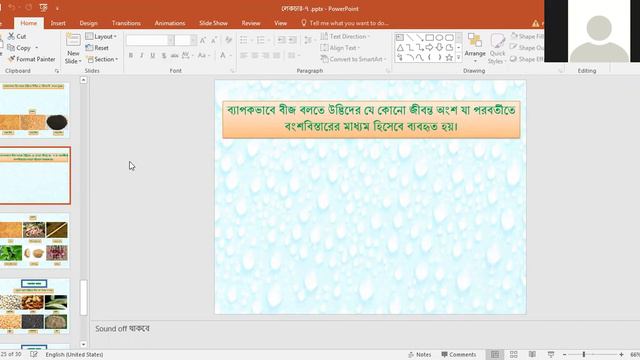Open the Comments pane
Image resolution: width=640 pixels, height=360 pixels.
(x=459, y=354)
